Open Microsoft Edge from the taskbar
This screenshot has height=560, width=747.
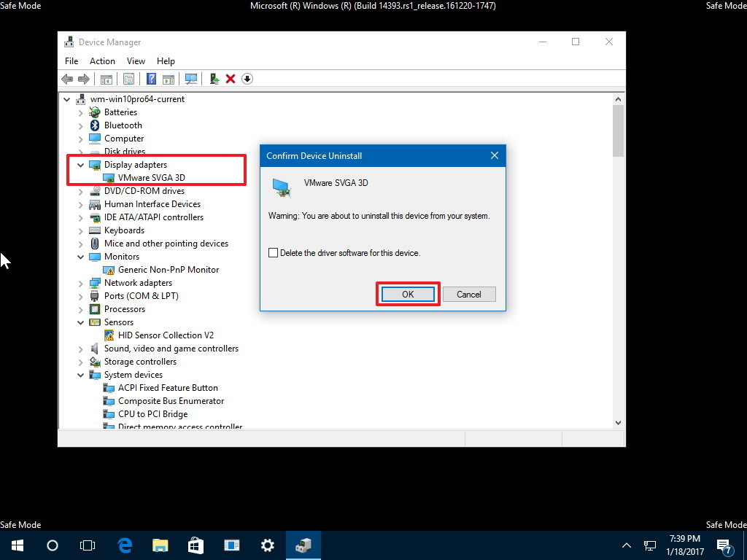(x=124, y=545)
